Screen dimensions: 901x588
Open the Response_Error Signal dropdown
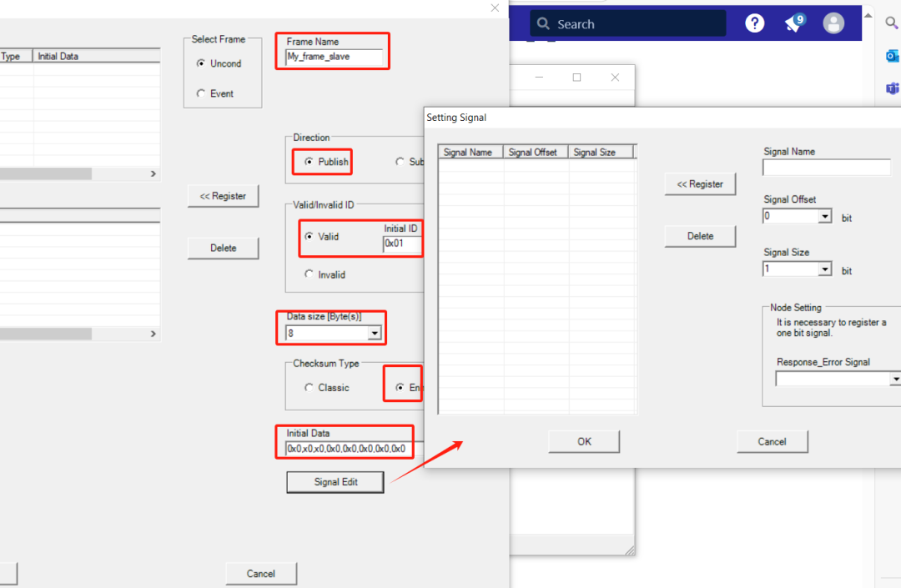(x=895, y=379)
